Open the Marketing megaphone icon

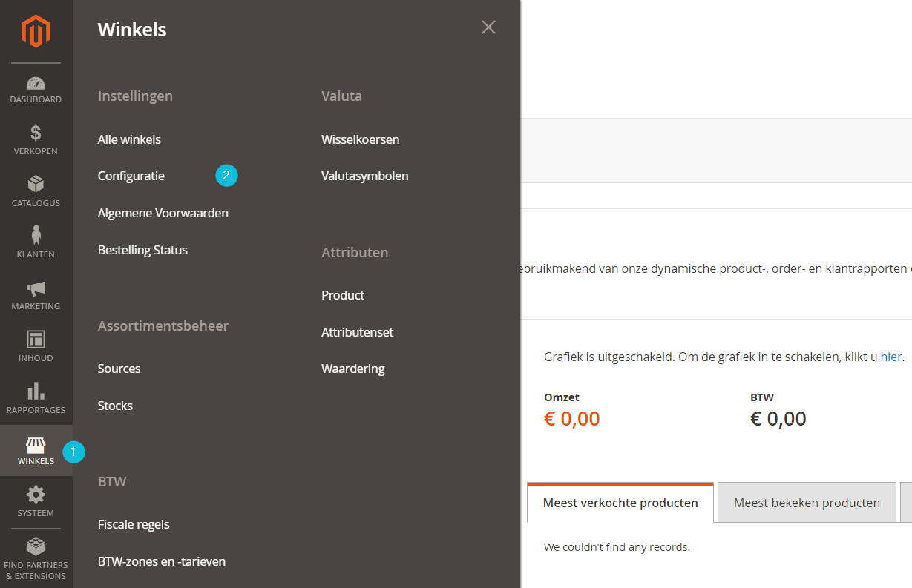tap(36, 288)
